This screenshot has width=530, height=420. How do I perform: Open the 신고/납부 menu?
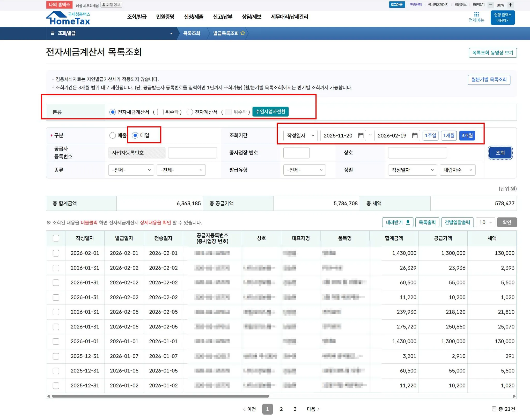click(x=222, y=17)
